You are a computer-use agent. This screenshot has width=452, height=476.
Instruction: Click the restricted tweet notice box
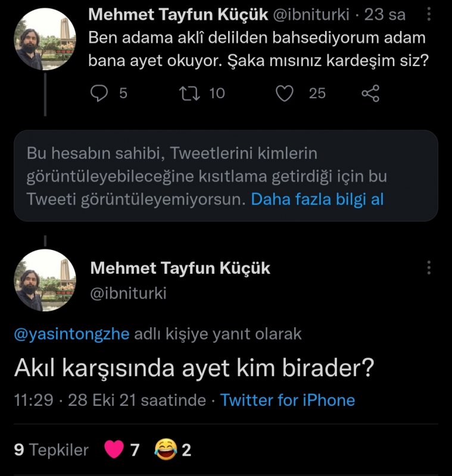click(226, 176)
